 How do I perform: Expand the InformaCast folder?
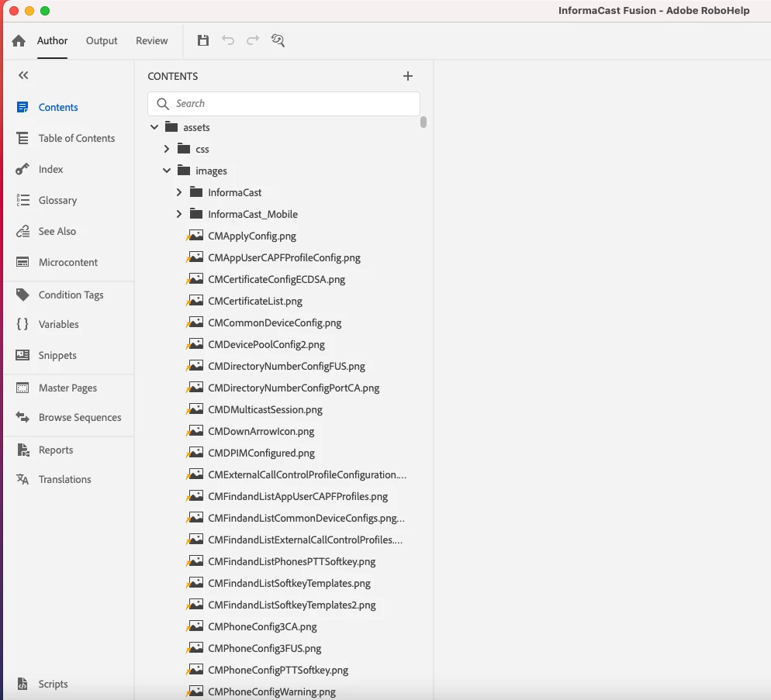179,192
